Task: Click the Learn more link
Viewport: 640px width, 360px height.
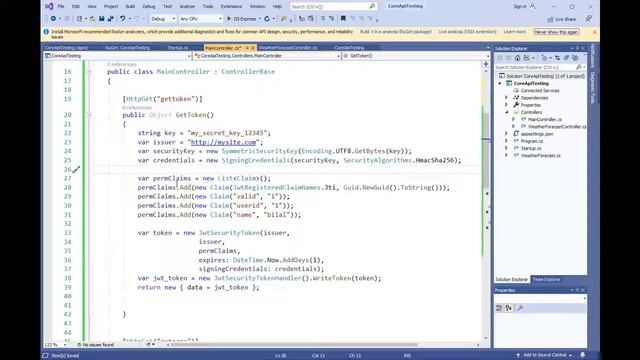Action: coord(515,32)
